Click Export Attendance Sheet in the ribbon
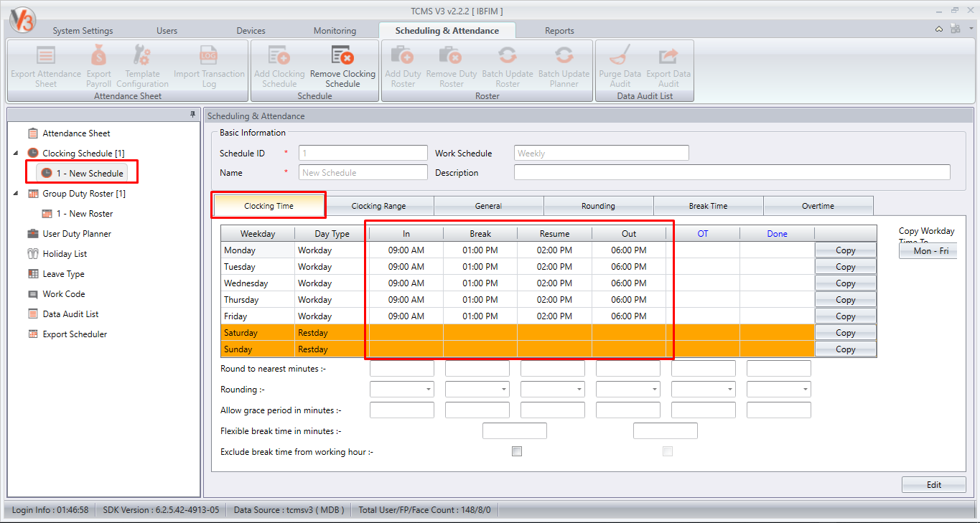 [46, 67]
